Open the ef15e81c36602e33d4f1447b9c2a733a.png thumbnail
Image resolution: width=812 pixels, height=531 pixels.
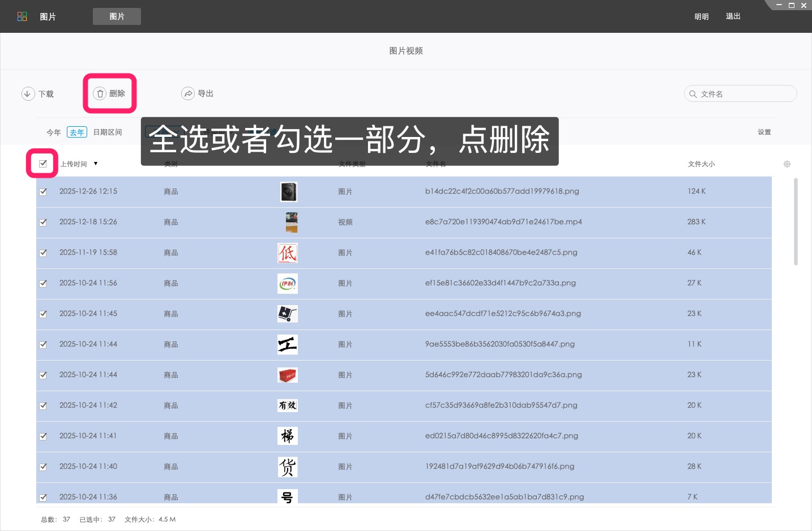tap(288, 284)
